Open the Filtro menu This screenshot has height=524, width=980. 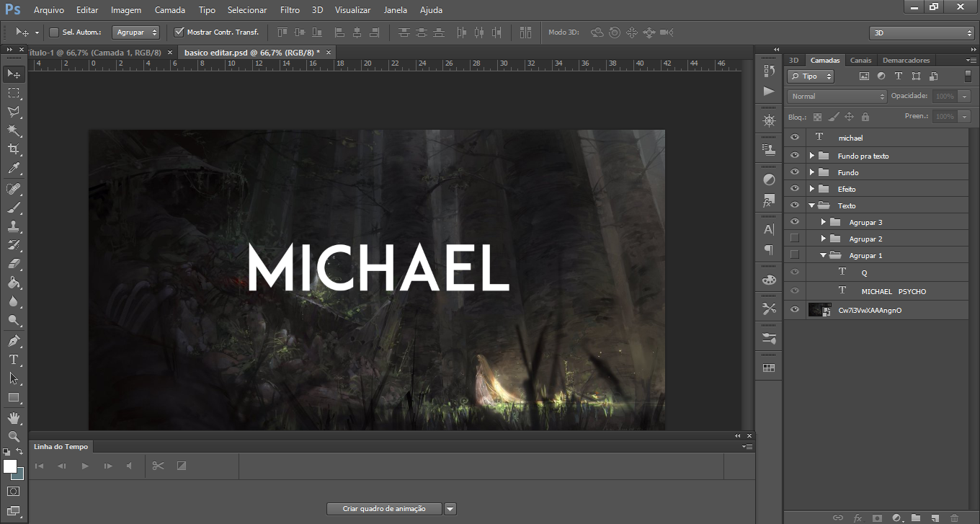point(290,10)
